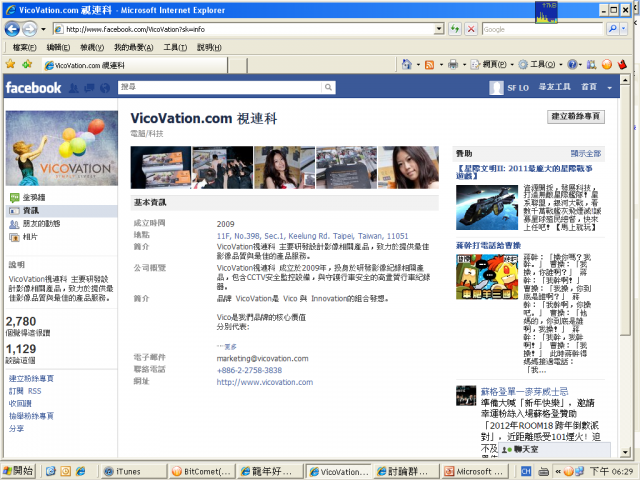
Task: Click 首頁 in Facebook header
Action: click(x=589, y=87)
